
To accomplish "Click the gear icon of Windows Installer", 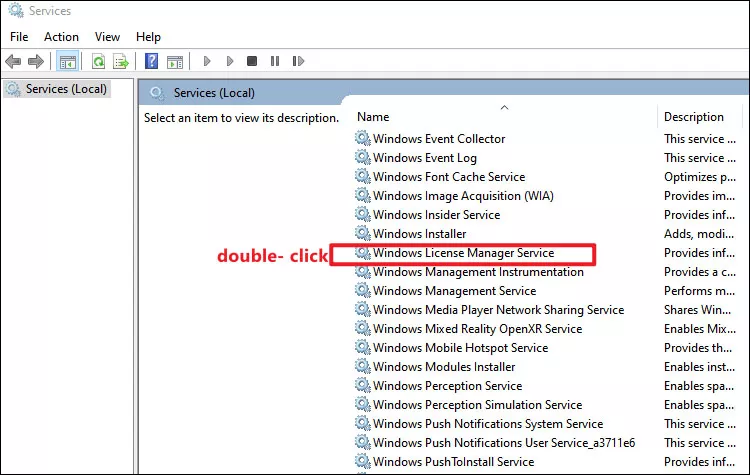I will click(363, 234).
